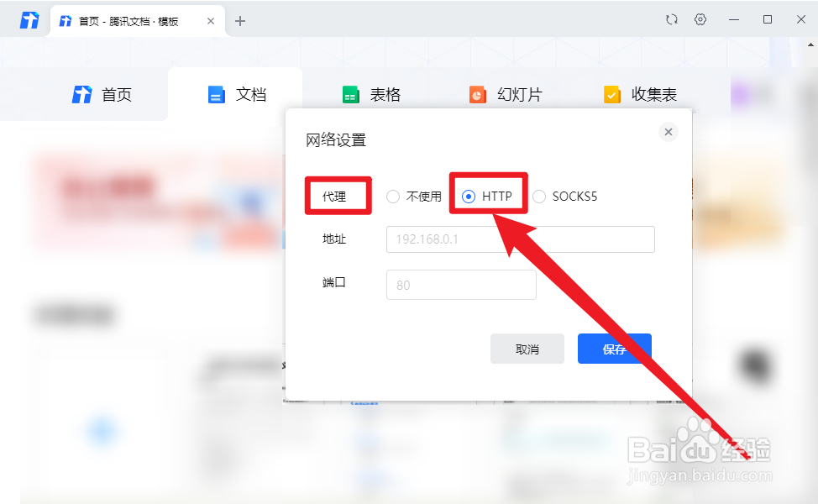This screenshot has width=818, height=504.
Task: Open the 首页 home tab
Action: [102, 94]
